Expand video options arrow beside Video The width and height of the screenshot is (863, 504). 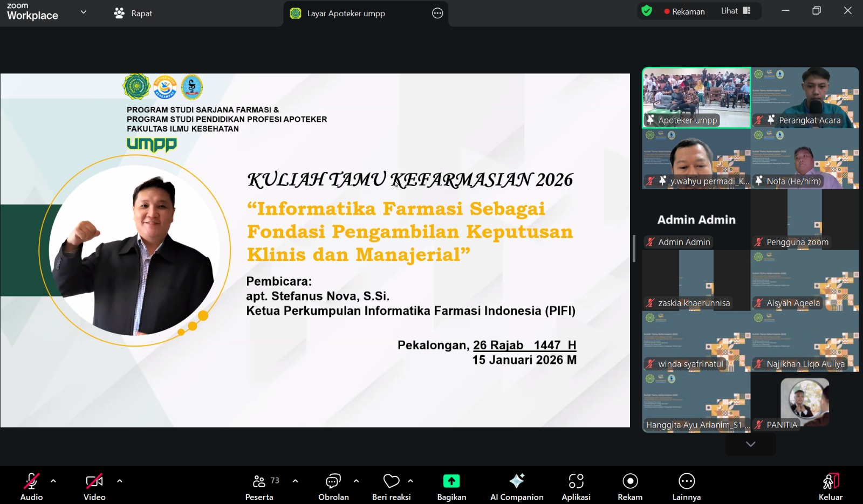tap(120, 480)
